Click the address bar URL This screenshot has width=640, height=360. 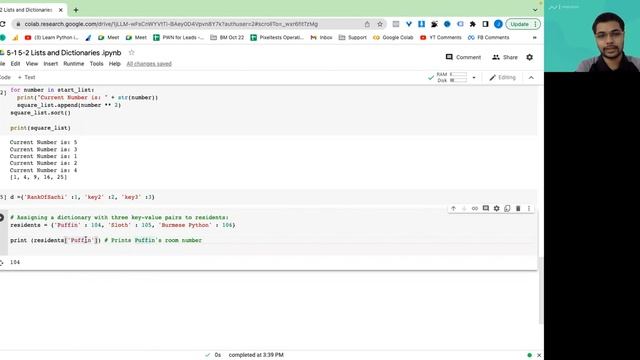(x=171, y=24)
